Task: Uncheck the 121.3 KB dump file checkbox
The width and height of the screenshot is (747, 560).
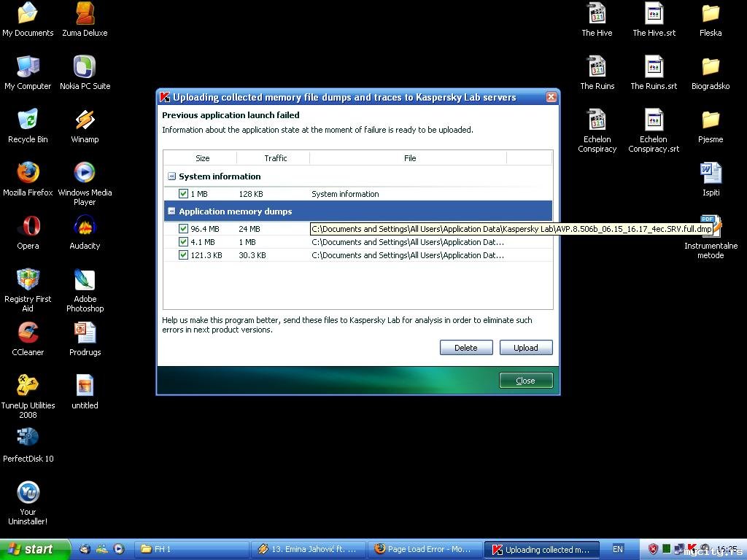Action: [x=183, y=254]
